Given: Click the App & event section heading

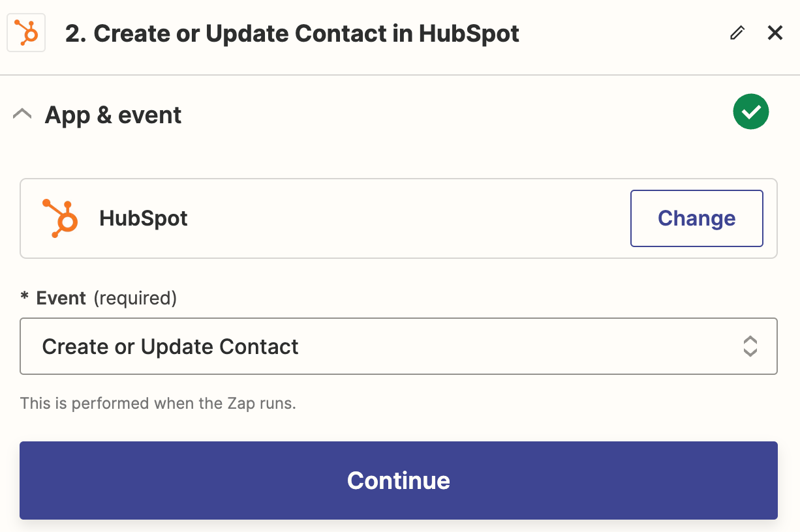Looking at the screenshot, I should point(113,115).
